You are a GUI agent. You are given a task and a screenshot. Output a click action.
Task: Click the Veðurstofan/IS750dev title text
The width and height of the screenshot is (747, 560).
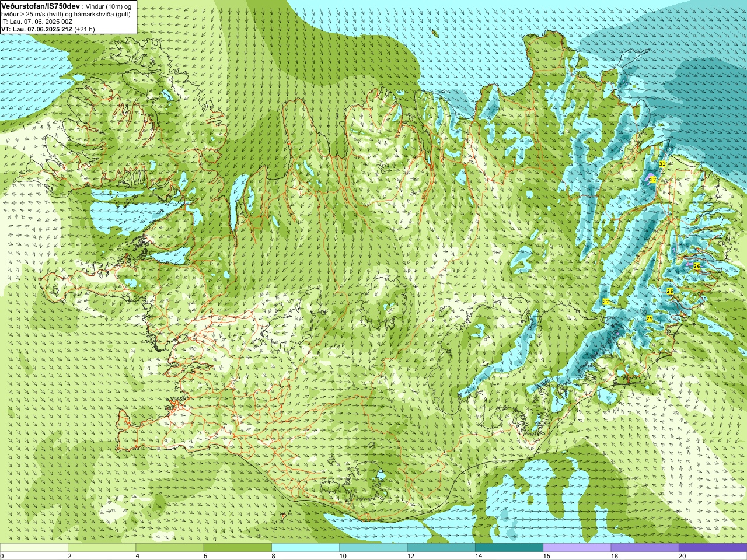coord(41,6)
